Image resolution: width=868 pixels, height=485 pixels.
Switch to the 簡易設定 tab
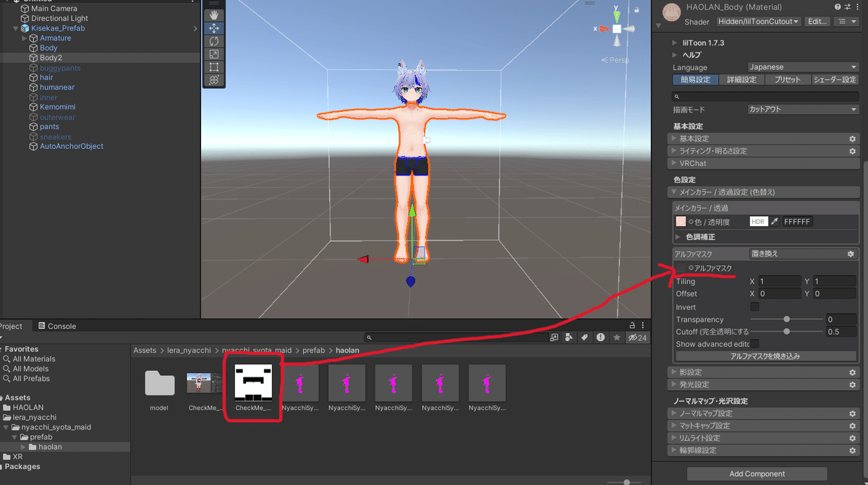[695, 80]
